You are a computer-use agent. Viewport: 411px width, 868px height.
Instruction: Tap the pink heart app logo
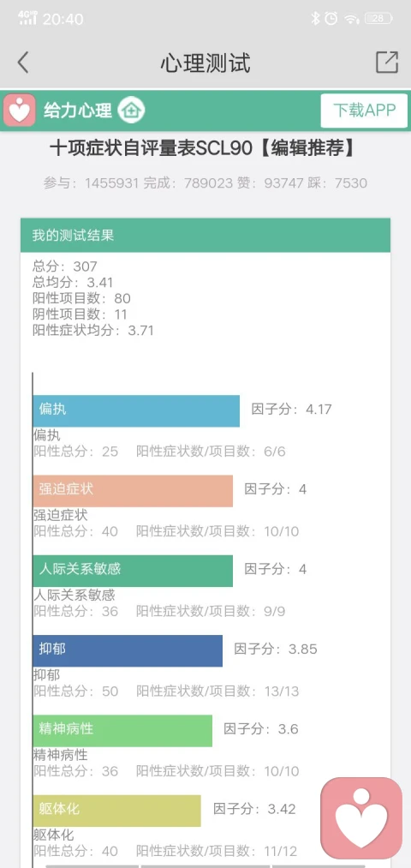click(x=20, y=111)
